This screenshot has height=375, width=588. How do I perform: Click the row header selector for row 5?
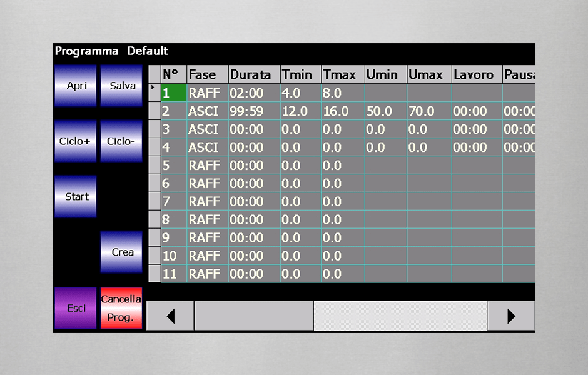pyautogui.click(x=155, y=165)
